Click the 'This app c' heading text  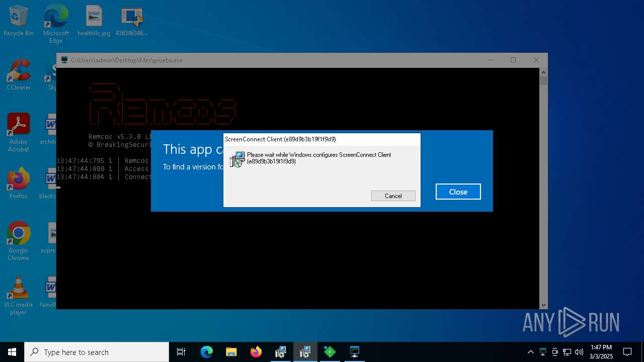[193, 149]
